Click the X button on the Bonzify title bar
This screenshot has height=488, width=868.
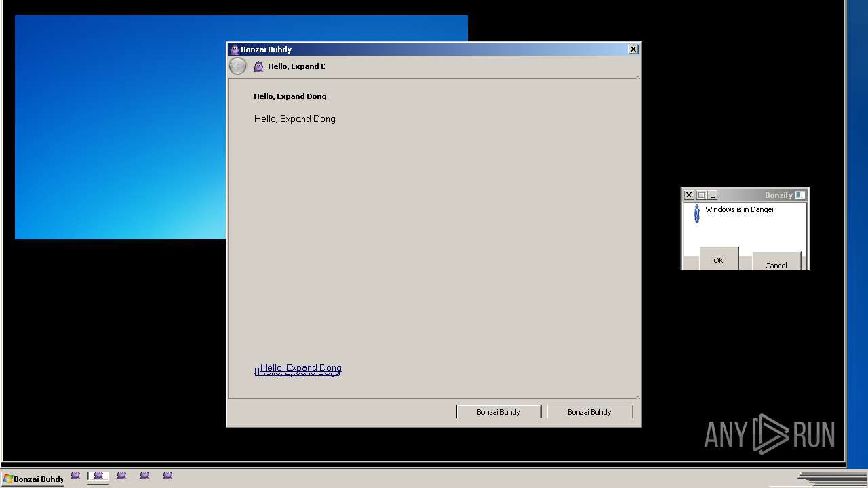pyautogui.click(x=689, y=195)
